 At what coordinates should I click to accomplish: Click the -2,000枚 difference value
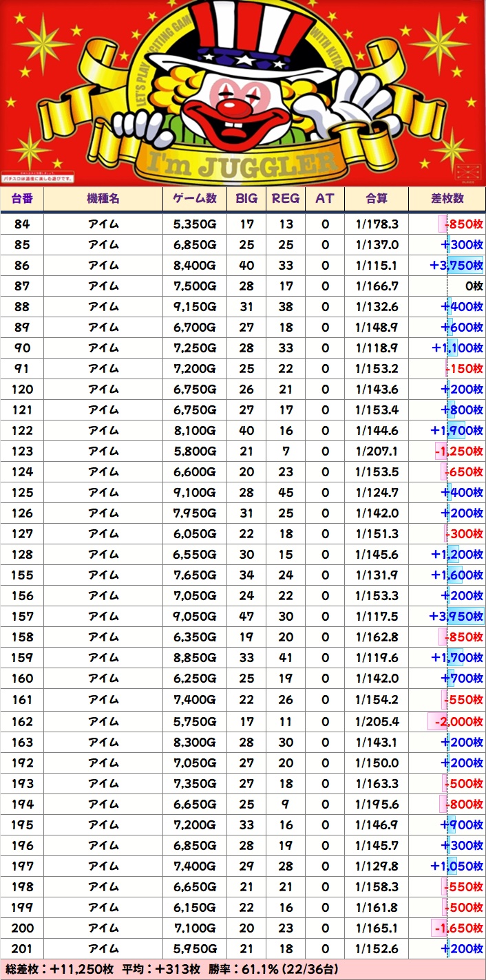pyautogui.click(x=458, y=721)
